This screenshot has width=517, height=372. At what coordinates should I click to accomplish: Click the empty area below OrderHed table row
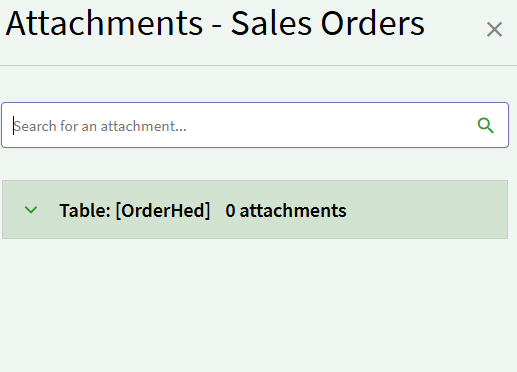(x=255, y=305)
